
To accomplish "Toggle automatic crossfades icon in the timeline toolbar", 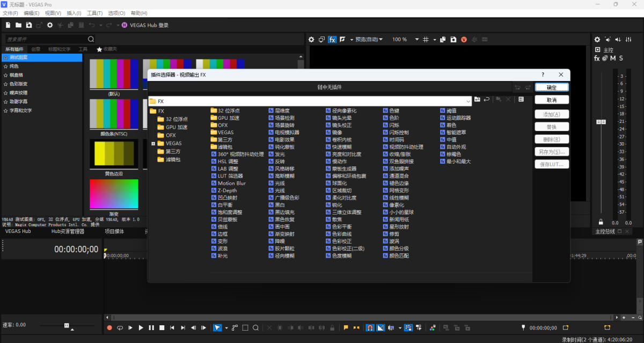I will (380, 327).
